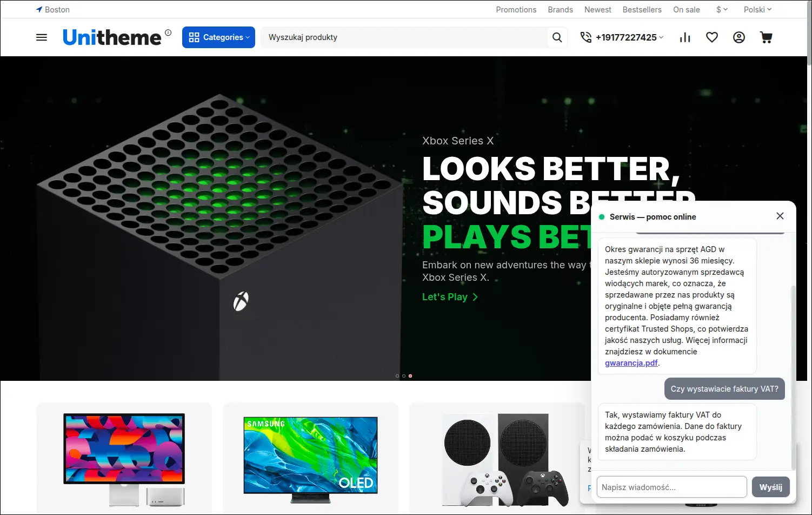This screenshot has height=515, width=812.
Task: Open the product comparison icon
Action: coord(685,37)
